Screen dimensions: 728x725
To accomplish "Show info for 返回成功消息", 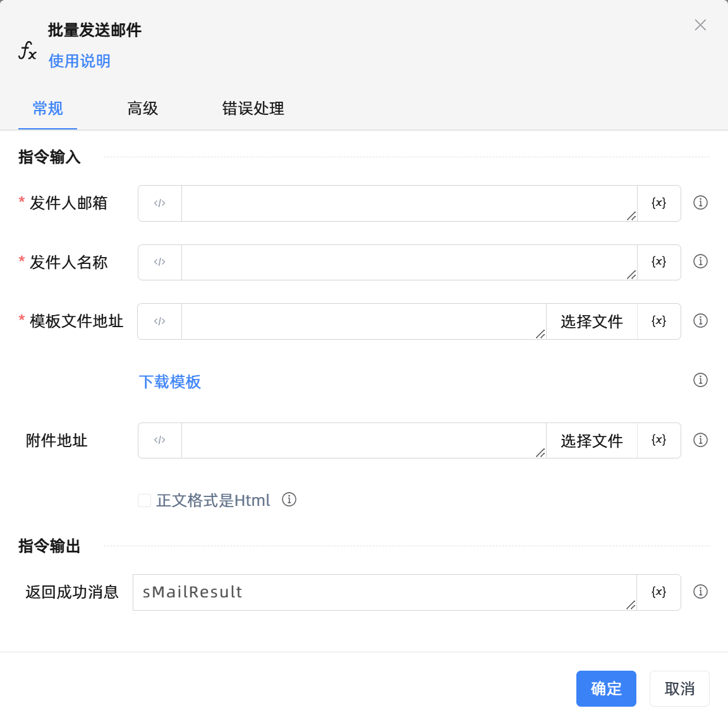I will pyautogui.click(x=700, y=592).
